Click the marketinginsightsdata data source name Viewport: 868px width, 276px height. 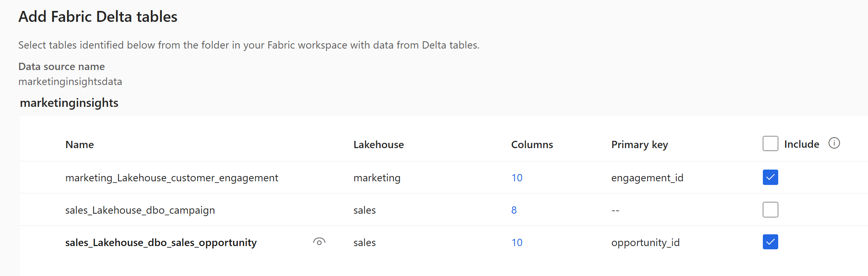[70, 81]
